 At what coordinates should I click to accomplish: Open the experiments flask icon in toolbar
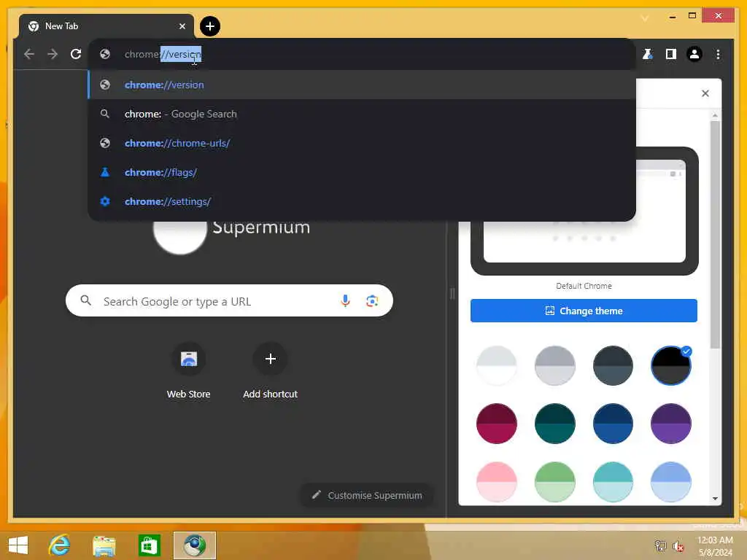point(647,54)
